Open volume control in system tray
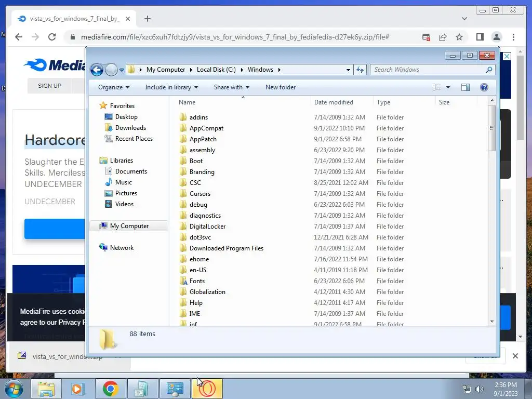 pos(480,389)
